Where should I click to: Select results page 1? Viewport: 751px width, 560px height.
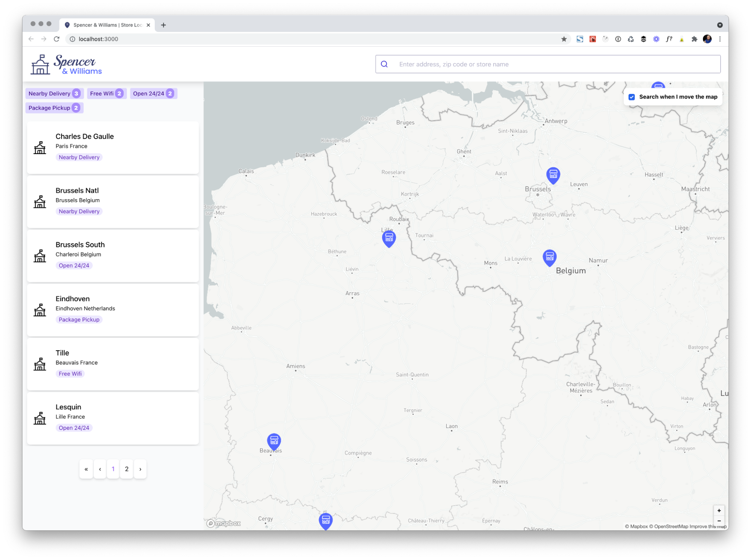tap(113, 469)
